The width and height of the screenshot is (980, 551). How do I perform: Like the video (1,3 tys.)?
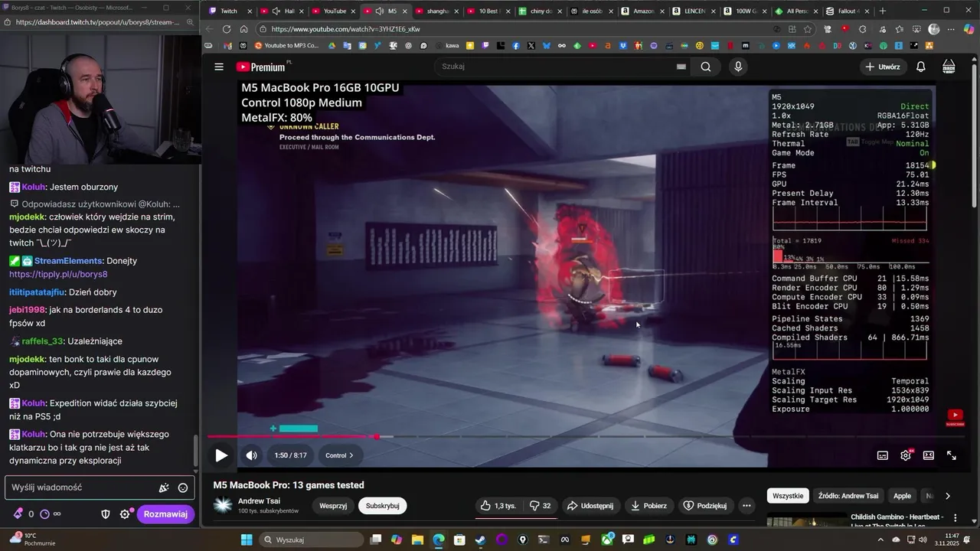pos(498,506)
